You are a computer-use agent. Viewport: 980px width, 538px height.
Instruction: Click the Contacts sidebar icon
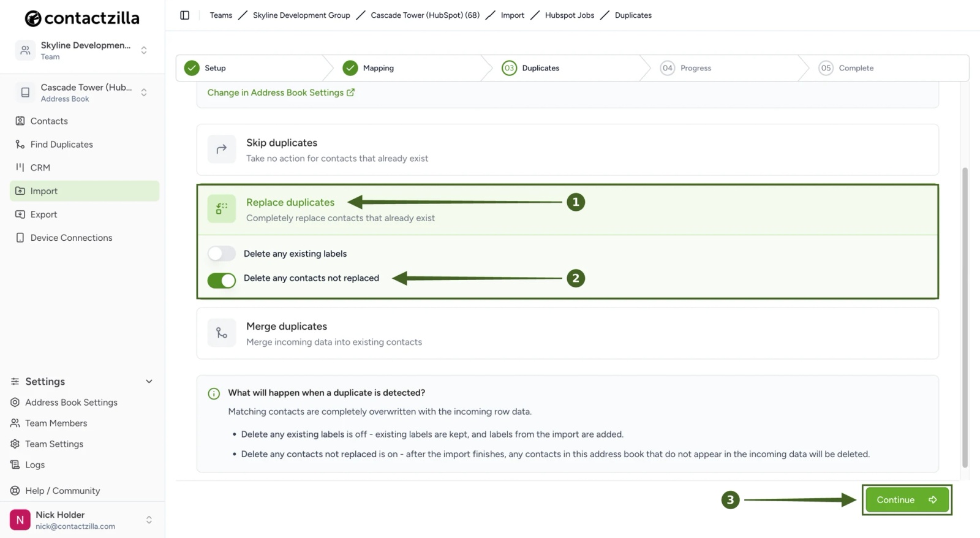[x=20, y=121]
